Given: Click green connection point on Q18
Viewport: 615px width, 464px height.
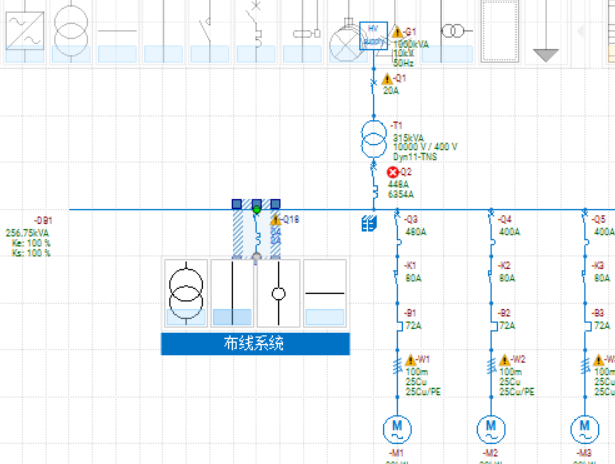Looking at the screenshot, I should [x=257, y=210].
